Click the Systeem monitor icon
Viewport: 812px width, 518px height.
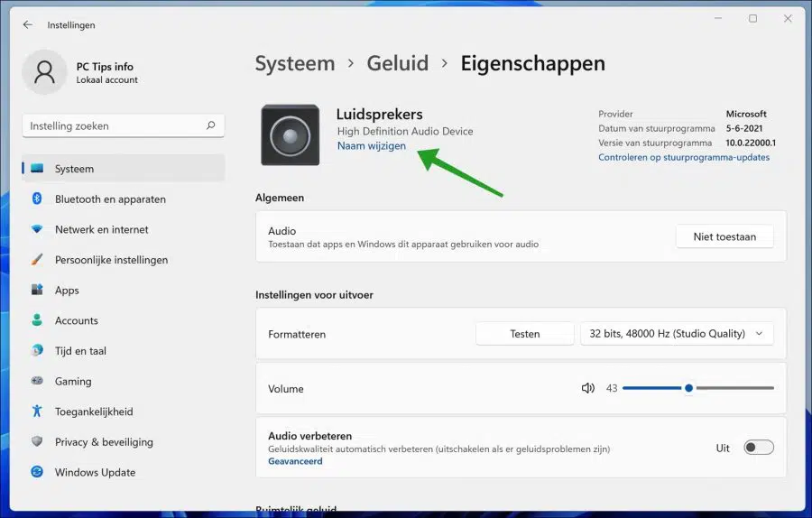coord(37,169)
